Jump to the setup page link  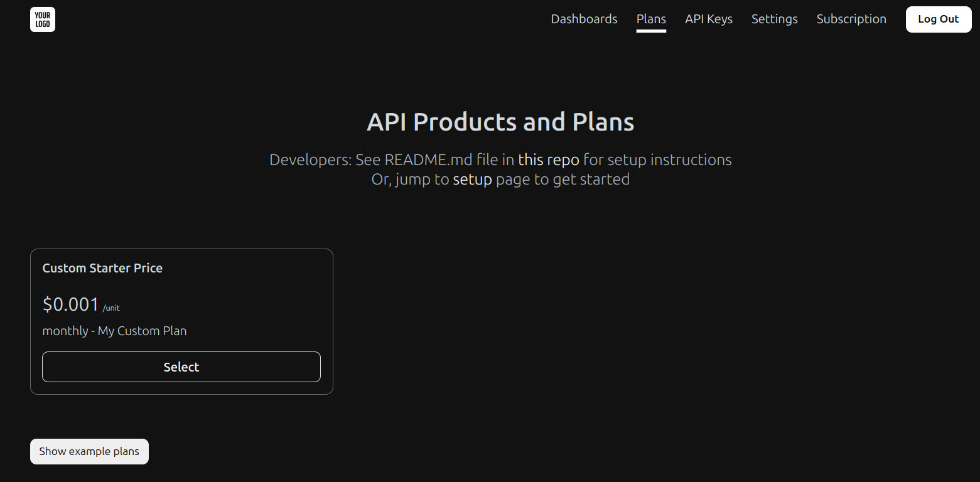click(473, 179)
